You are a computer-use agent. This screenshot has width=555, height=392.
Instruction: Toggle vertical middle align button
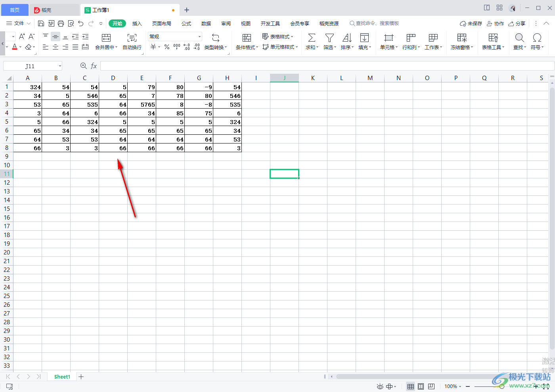click(x=55, y=36)
